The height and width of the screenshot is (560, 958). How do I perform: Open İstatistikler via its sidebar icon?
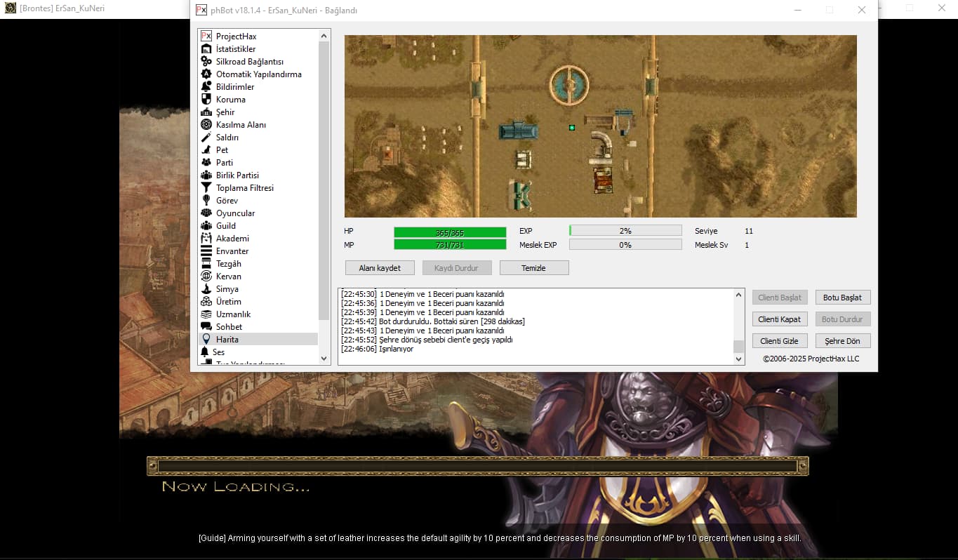coord(206,49)
